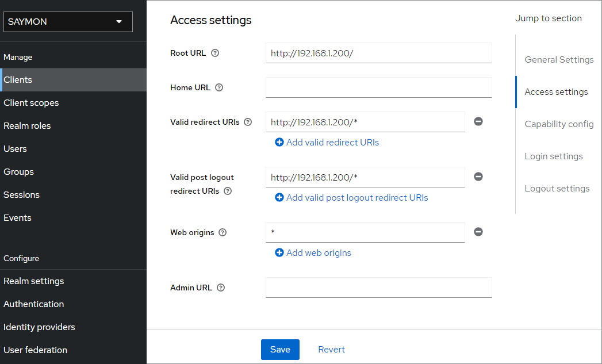
Task: Focus the Root URL input field
Action: pos(378,53)
